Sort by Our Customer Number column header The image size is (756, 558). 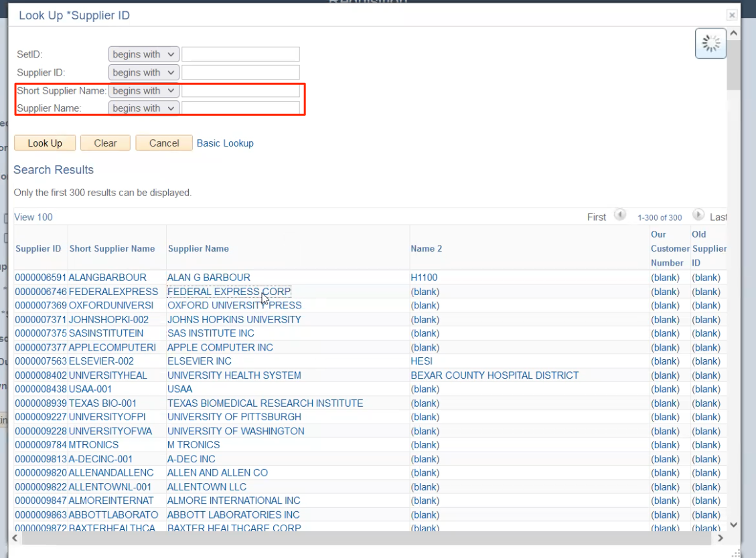pos(670,249)
